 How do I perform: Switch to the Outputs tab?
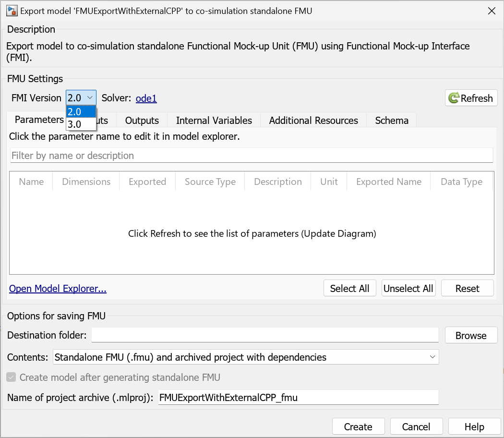coord(142,120)
